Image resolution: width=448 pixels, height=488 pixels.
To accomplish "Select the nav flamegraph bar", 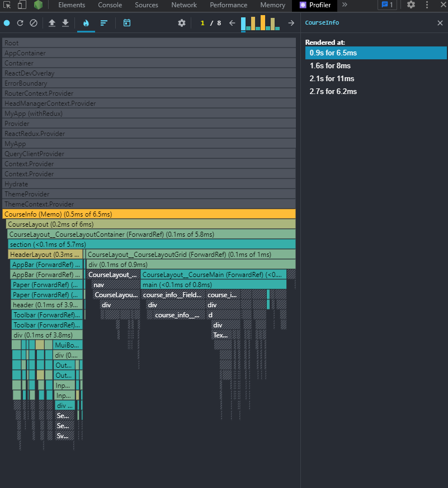I will pos(116,284).
